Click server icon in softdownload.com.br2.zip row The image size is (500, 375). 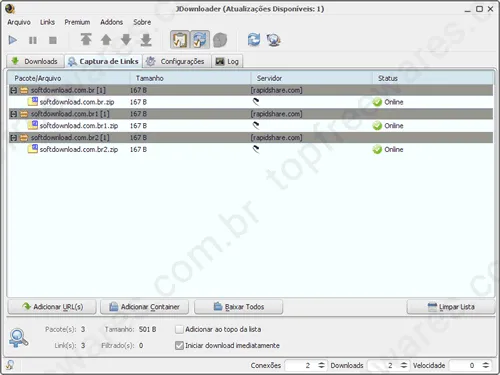[256, 149]
